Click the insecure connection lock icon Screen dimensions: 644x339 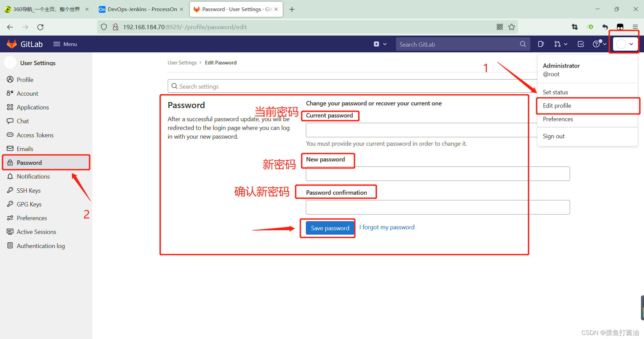[x=116, y=27]
